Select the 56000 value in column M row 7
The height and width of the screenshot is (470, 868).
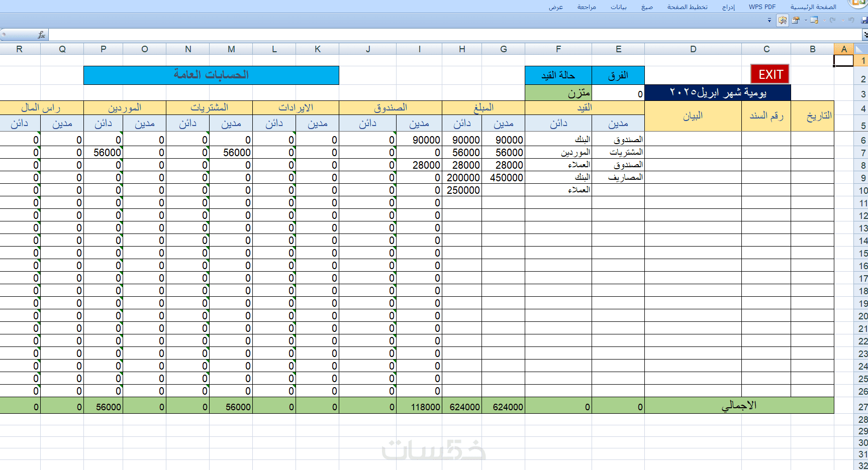click(x=231, y=153)
